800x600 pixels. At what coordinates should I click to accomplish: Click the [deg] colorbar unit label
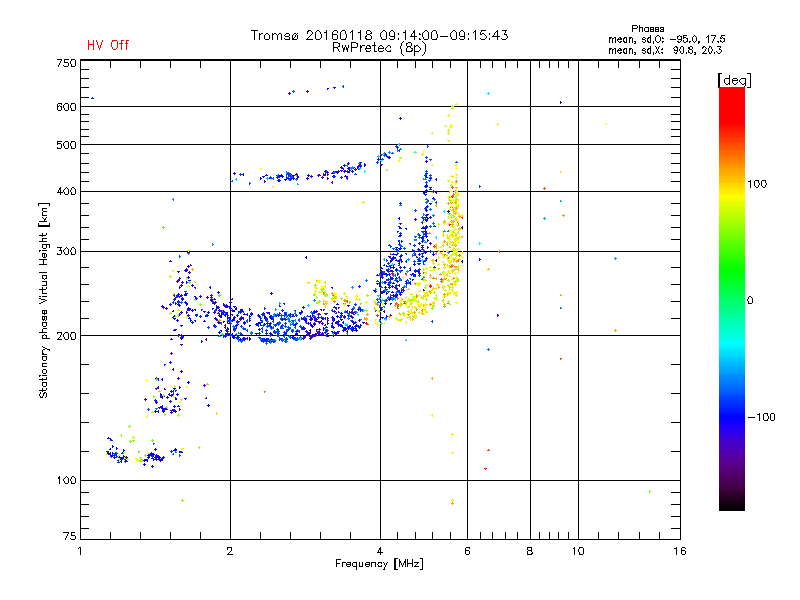click(x=734, y=80)
